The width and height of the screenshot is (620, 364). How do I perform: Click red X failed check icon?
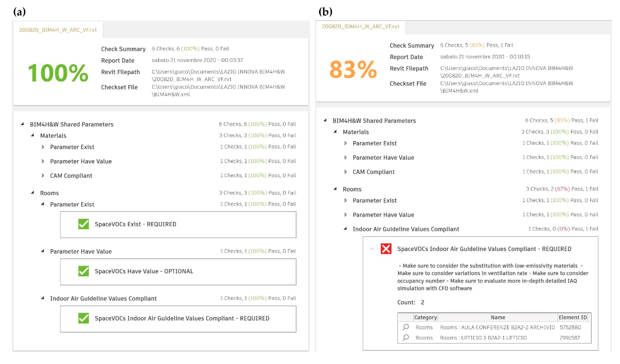point(386,249)
